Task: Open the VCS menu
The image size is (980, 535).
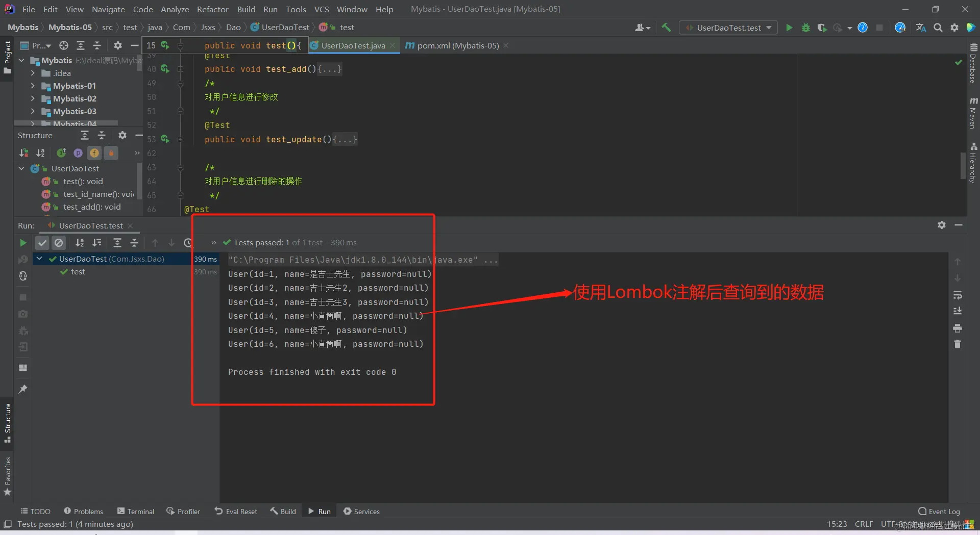Action: click(x=321, y=9)
